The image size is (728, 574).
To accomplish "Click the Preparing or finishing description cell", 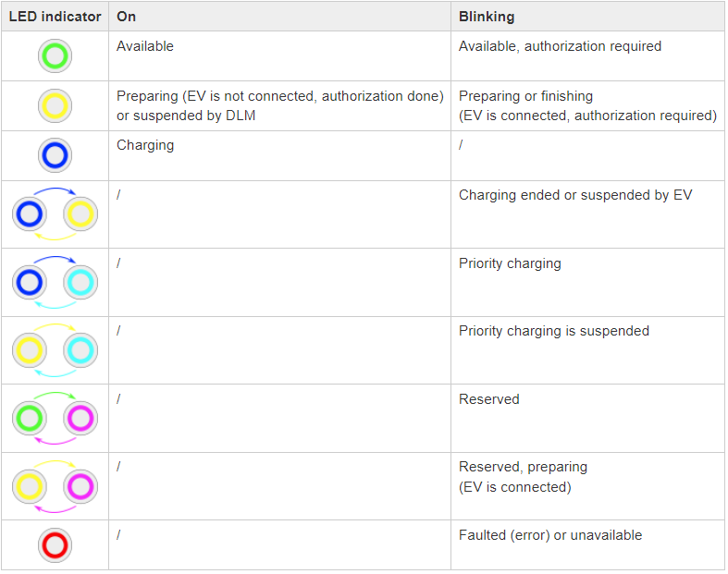I will coord(587,105).
